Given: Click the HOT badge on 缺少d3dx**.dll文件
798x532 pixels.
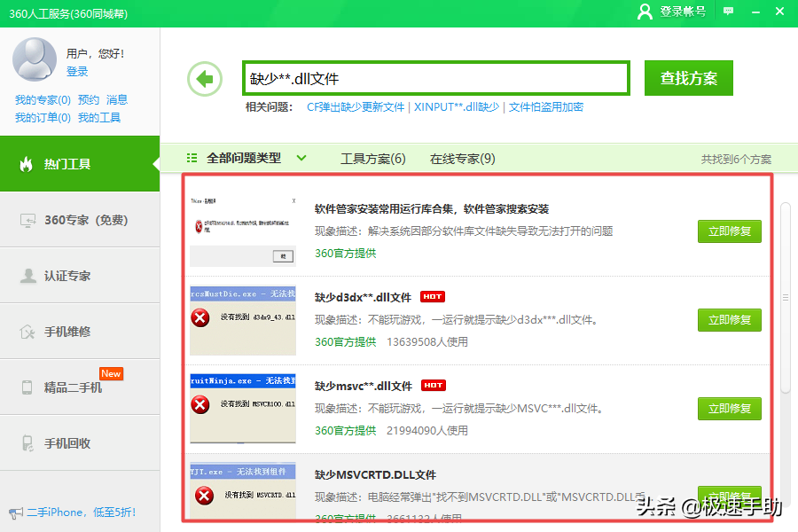Looking at the screenshot, I should point(433,297).
